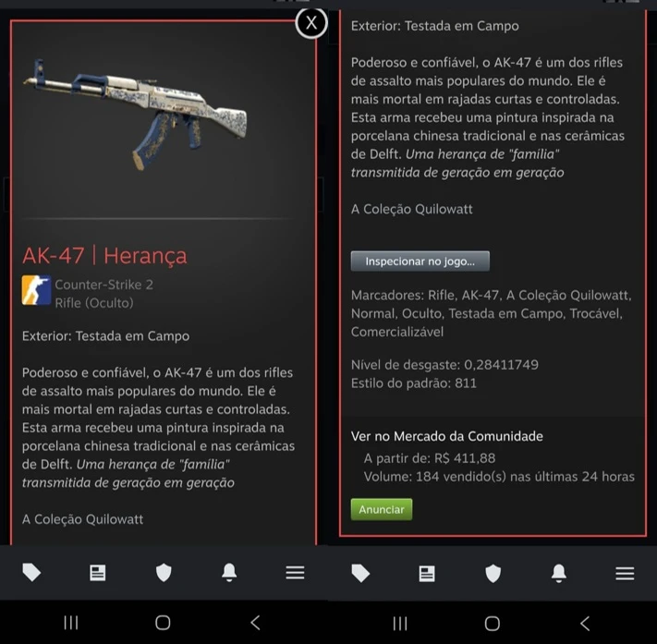Image resolution: width=657 pixels, height=644 pixels.
Task: Close the AK-47 item popup with X
Action: (x=310, y=22)
